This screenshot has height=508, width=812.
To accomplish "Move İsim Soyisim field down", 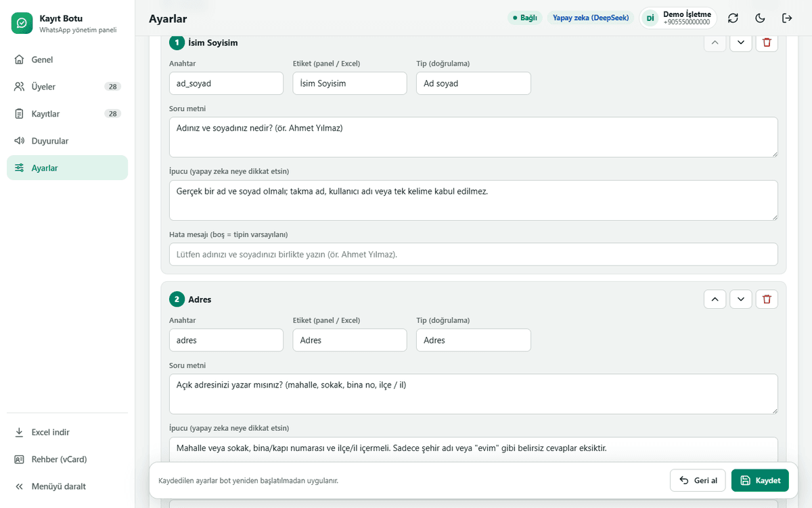I will click(x=741, y=42).
